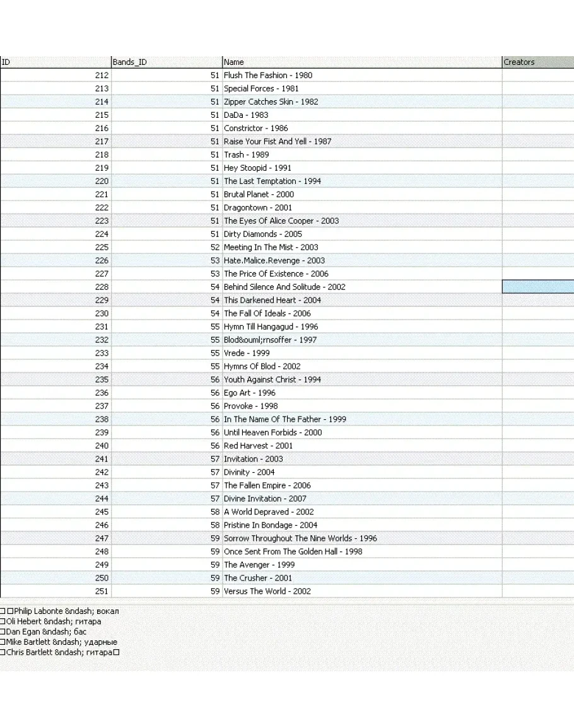Click the ID column header
Screen dimensions: 574x728
pos(56,62)
